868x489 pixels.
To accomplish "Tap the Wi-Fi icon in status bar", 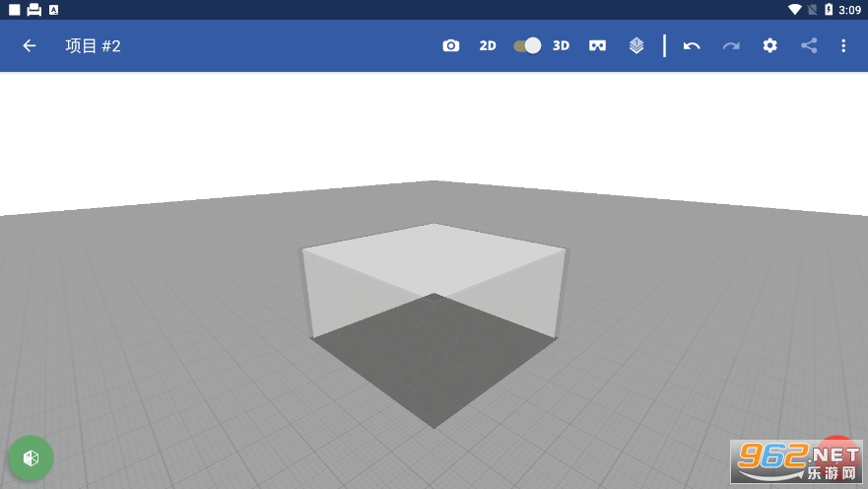I will 795,10.
